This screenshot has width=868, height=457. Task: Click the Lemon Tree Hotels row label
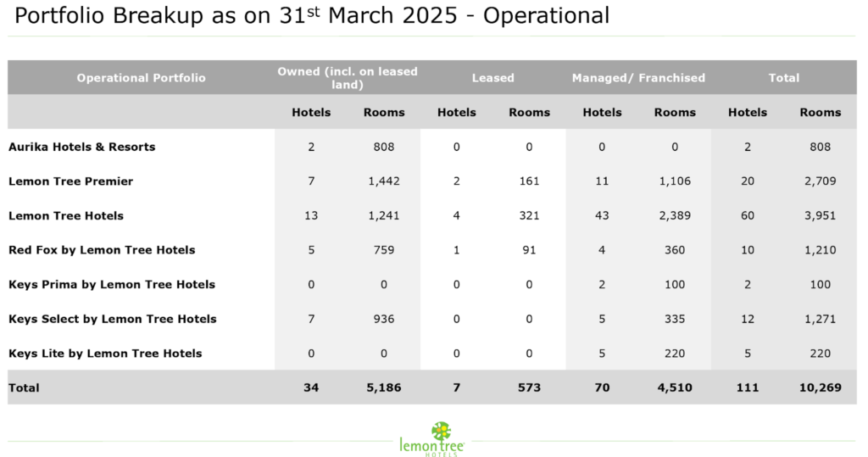(x=66, y=215)
